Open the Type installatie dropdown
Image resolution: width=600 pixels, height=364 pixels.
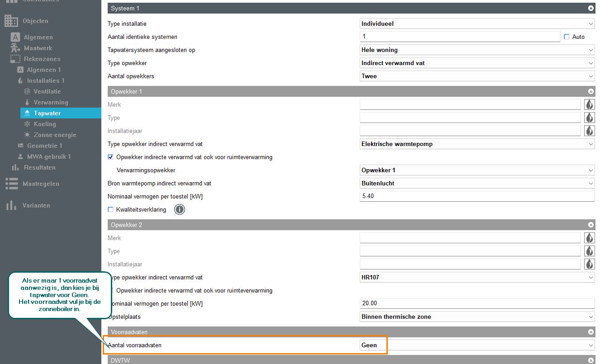tap(477, 24)
